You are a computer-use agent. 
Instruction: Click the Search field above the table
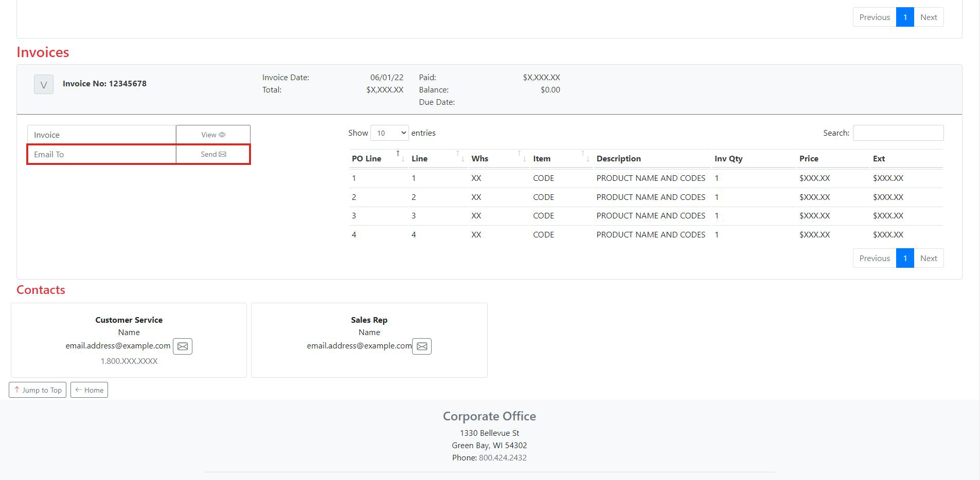click(x=898, y=133)
